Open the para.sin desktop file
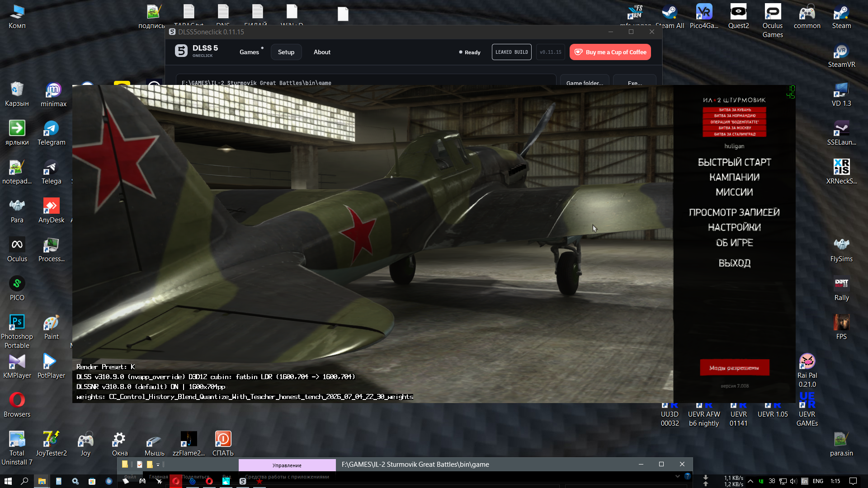This screenshot has height=488, width=868. pyautogui.click(x=841, y=445)
